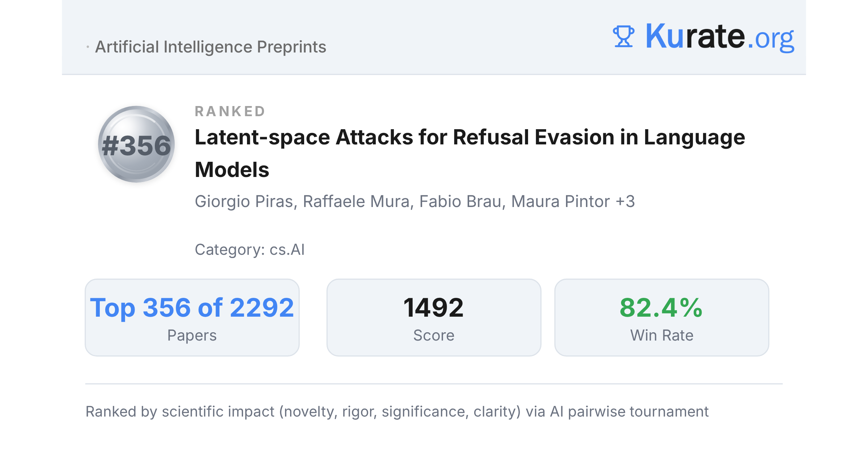868x456 pixels.
Task: Click the 1492 Score card
Action: coord(434,317)
